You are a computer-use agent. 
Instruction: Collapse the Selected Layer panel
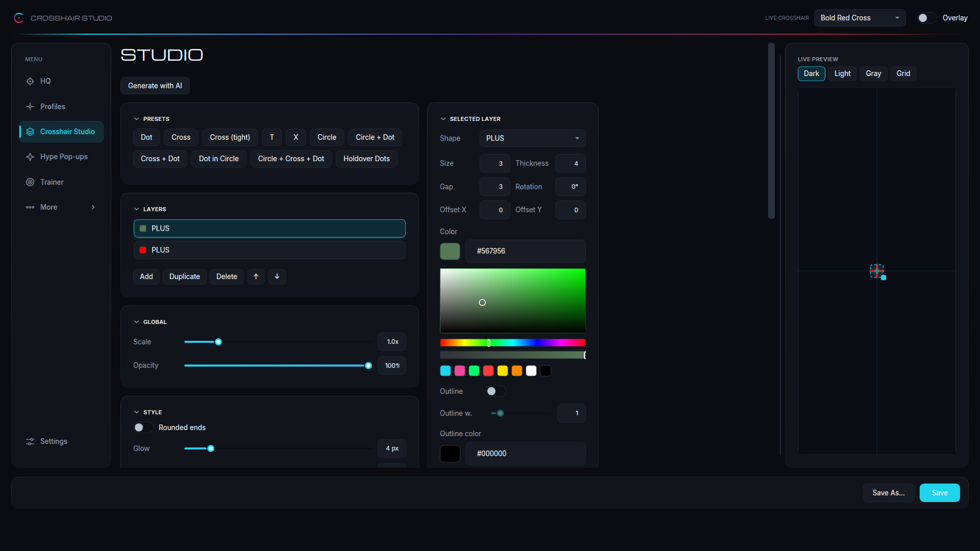click(443, 119)
